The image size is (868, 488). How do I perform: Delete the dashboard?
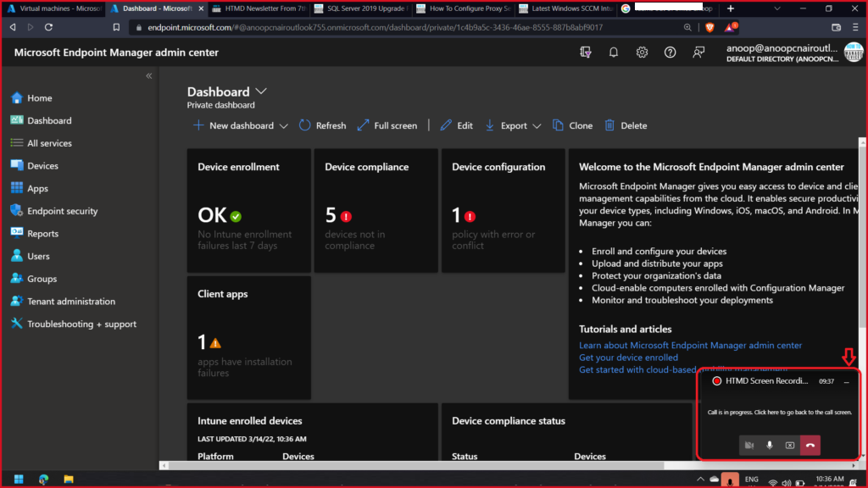click(x=626, y=125)
